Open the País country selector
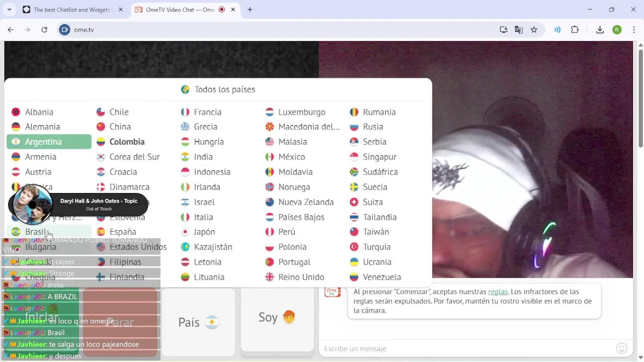The image size is (644, 362). click(x=198, y=322)
